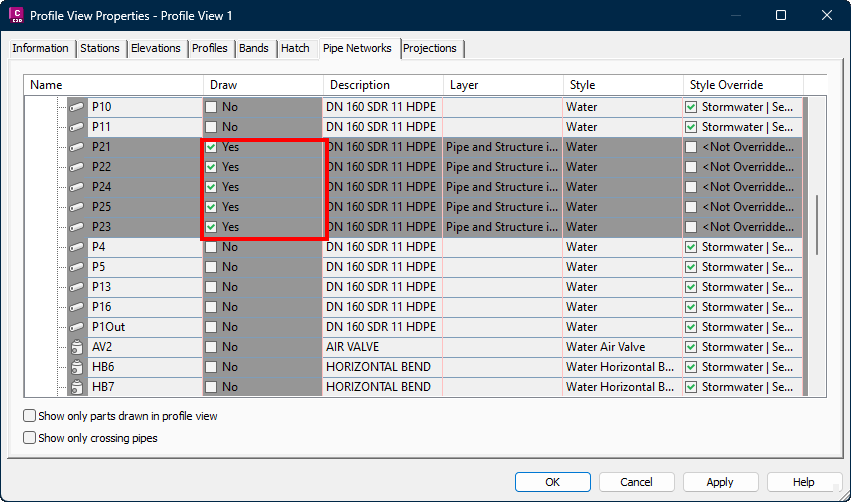Open the Profiles tab

click(x=209, y=48)
